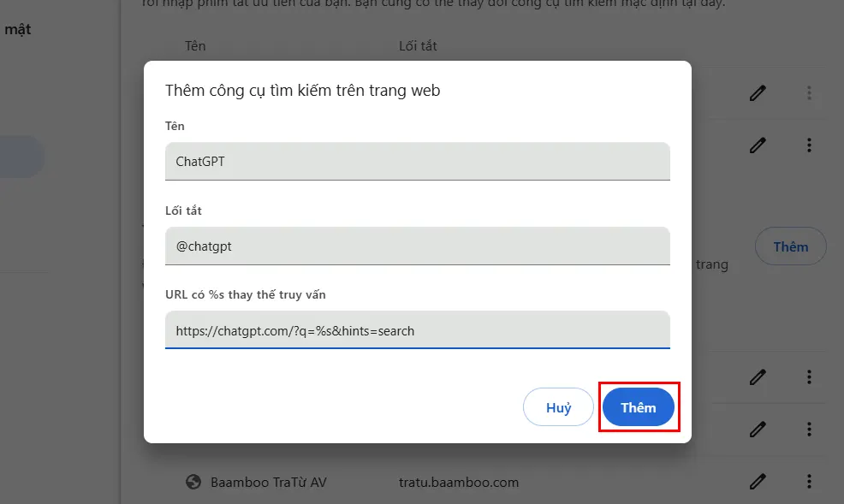
Task: Click the Lối tắt field showing @chatgpt
Action: pyautogui.click(x=417, y=246)
